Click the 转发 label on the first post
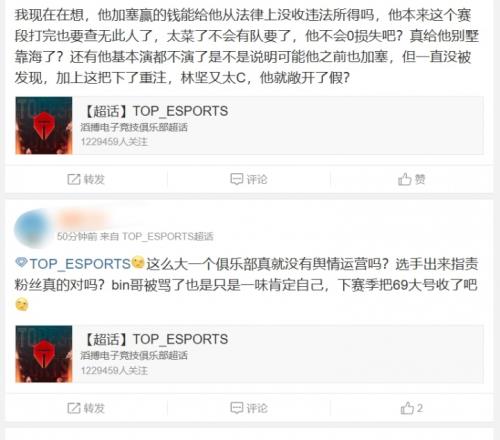This screenshot has height=440, width=500. pyautogui.click(x=94, y=179)
